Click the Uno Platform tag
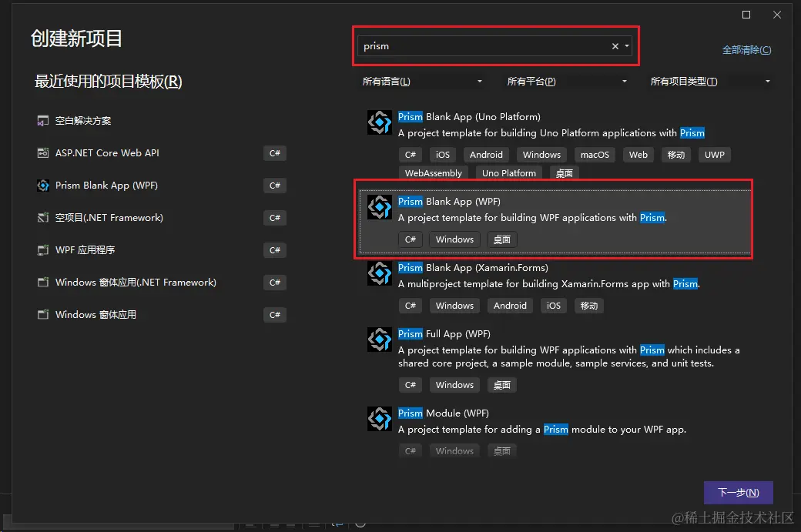 [x=509, y=173]
